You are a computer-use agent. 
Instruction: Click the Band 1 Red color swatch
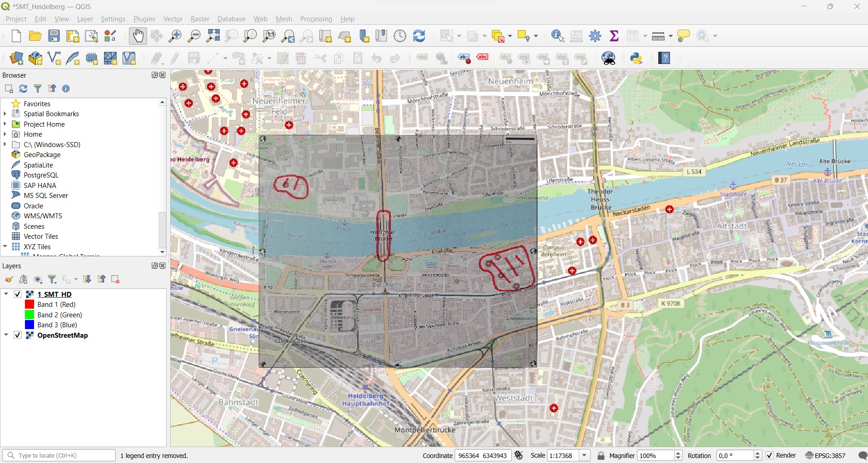30,304
